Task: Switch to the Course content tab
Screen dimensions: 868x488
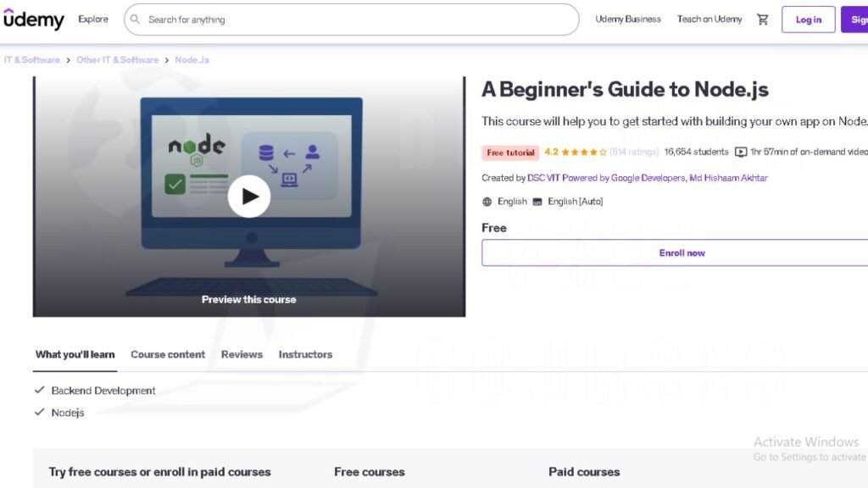Action: pos(168,355)
